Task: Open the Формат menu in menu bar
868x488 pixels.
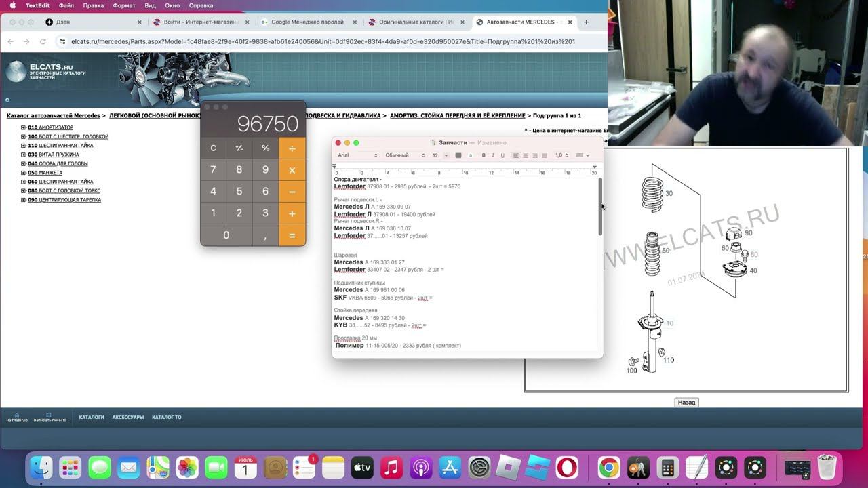Action: (x=124, y=5)
